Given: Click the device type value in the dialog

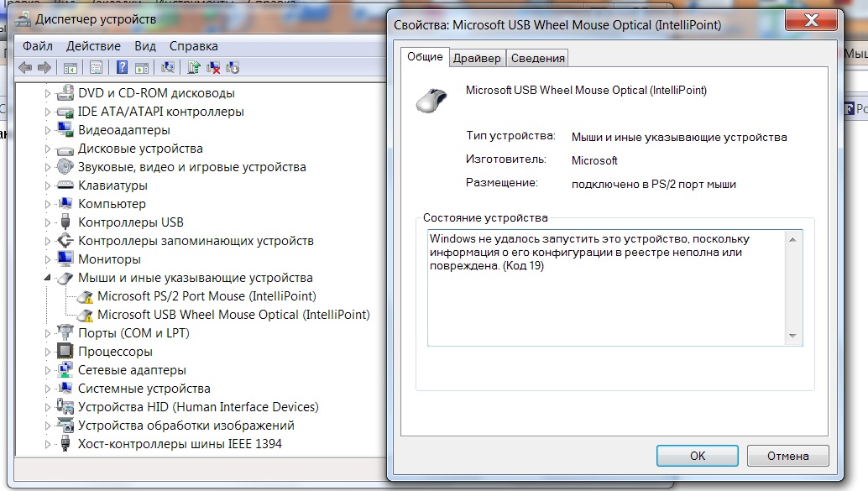Looking at the screenshot, I should tap(678, 138).
